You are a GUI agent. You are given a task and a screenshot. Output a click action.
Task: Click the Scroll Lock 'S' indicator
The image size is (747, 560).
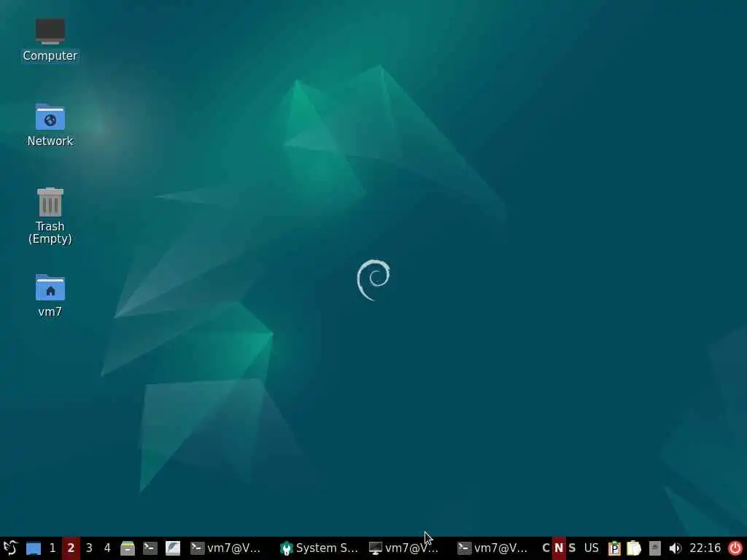[x=572, y=548]
